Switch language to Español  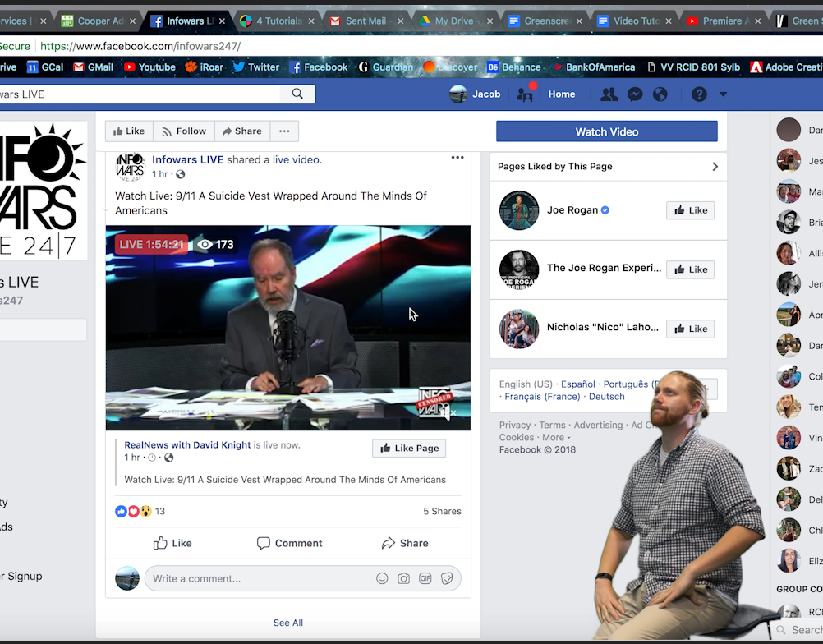tap(578, 384)
